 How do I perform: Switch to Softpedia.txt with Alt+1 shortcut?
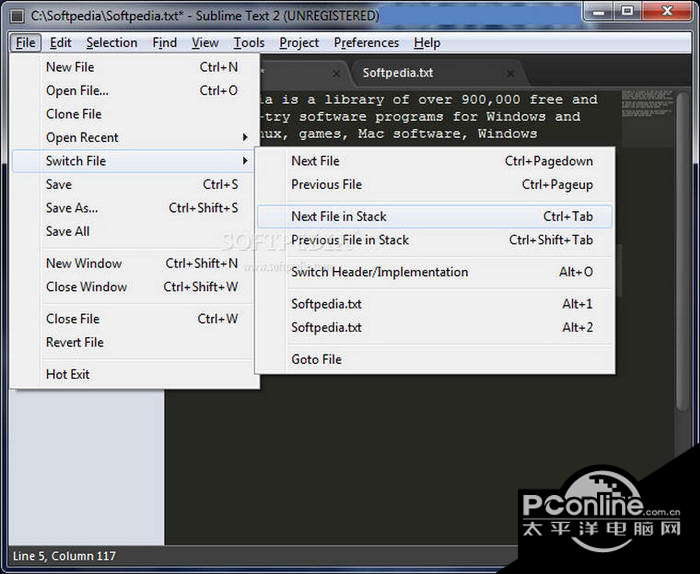434,304
